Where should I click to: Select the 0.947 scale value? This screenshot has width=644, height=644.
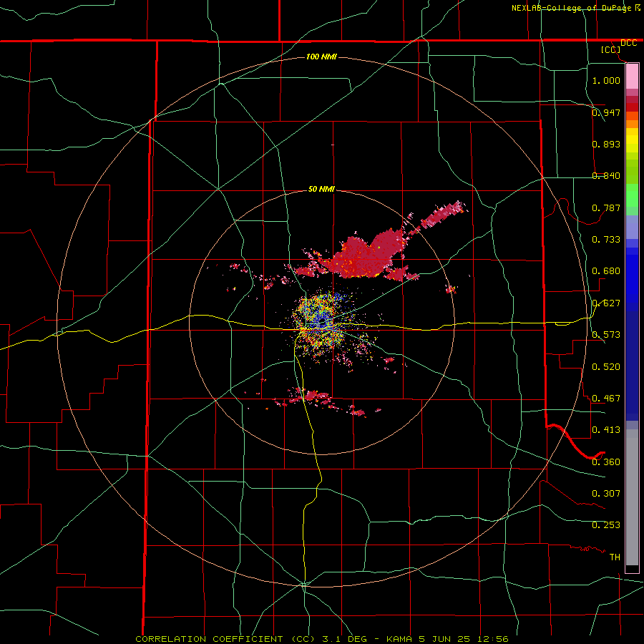[606, 112]
